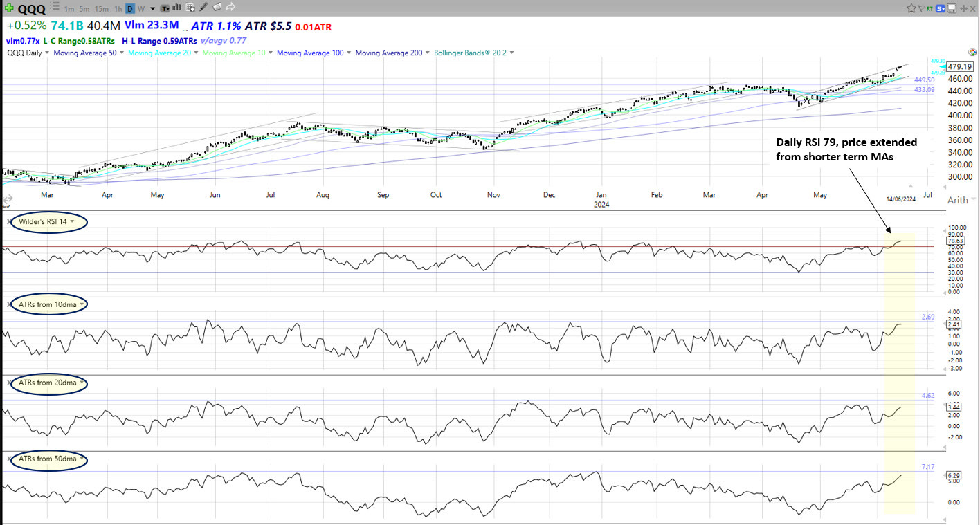Click the Arith scale label
Screen dimensions: 980x525
pos(957,200)
